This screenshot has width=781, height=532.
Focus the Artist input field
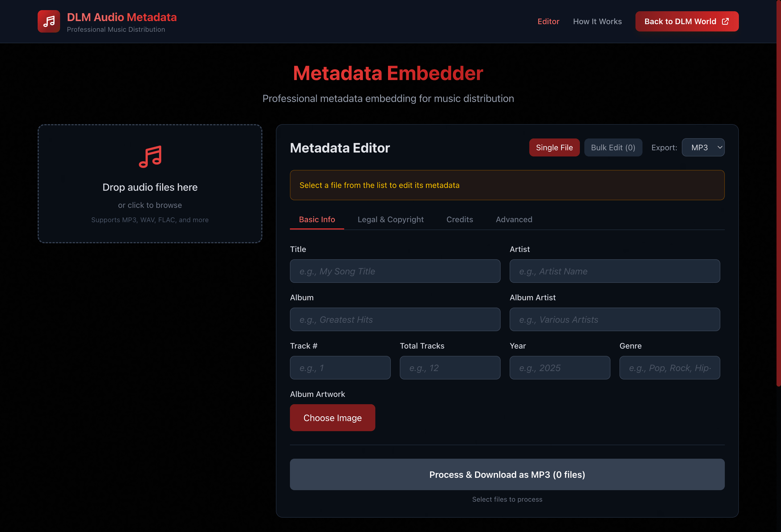click(615, 271)
